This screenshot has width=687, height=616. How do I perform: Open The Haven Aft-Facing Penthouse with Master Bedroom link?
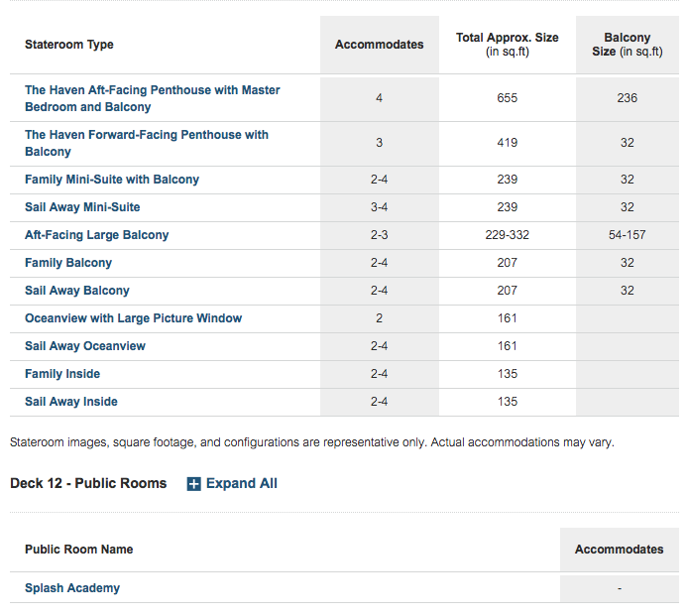pos(152,98)
